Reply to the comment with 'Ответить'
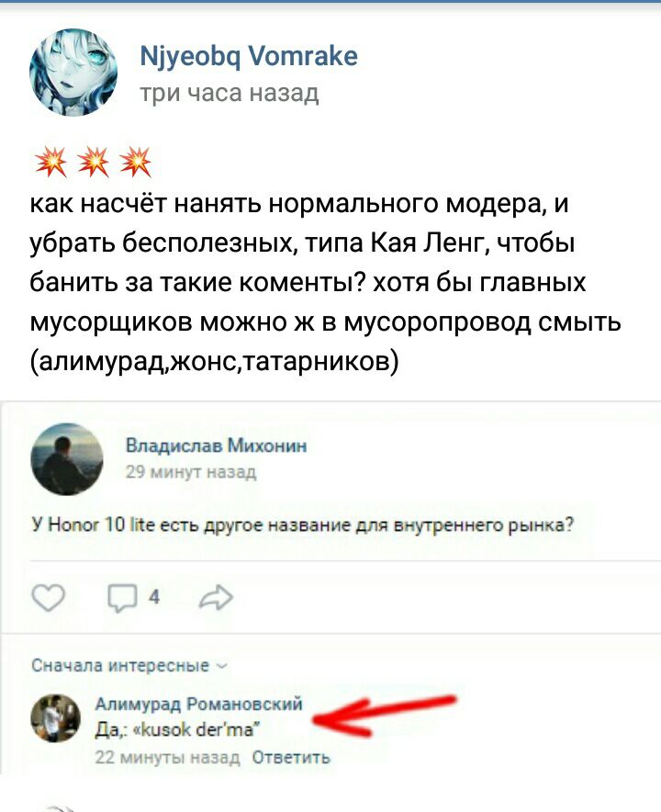 (291, 758)
